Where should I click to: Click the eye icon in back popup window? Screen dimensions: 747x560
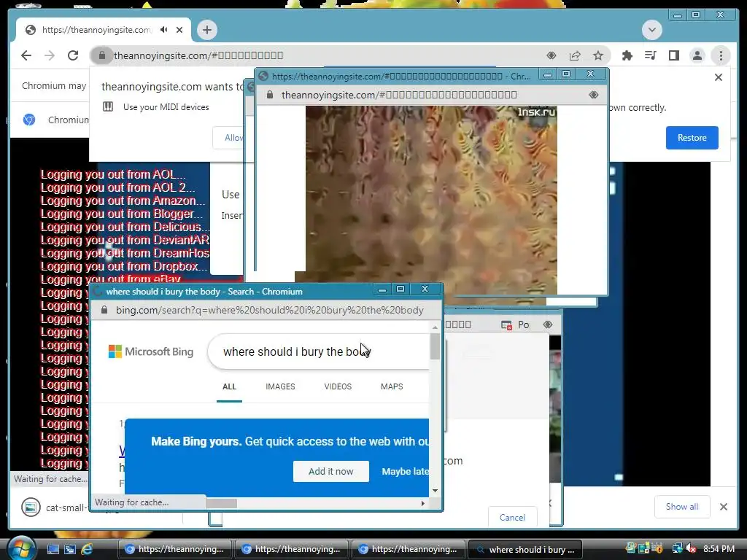[x=547, y=324]
